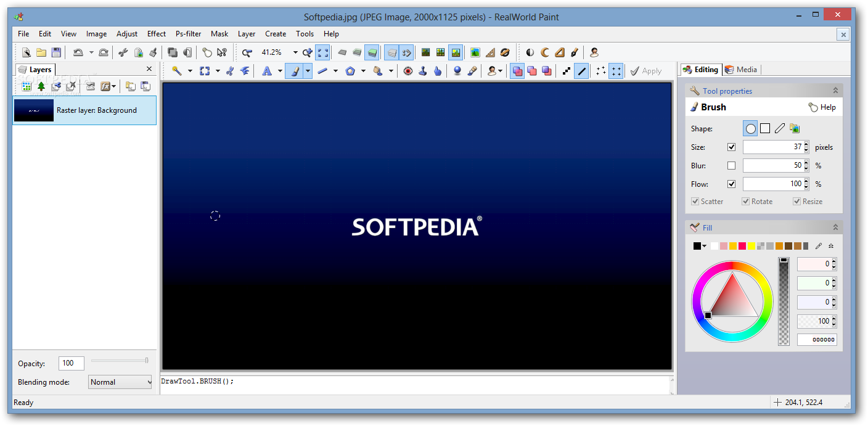Cut selection with scissors icon

(123, 52)
